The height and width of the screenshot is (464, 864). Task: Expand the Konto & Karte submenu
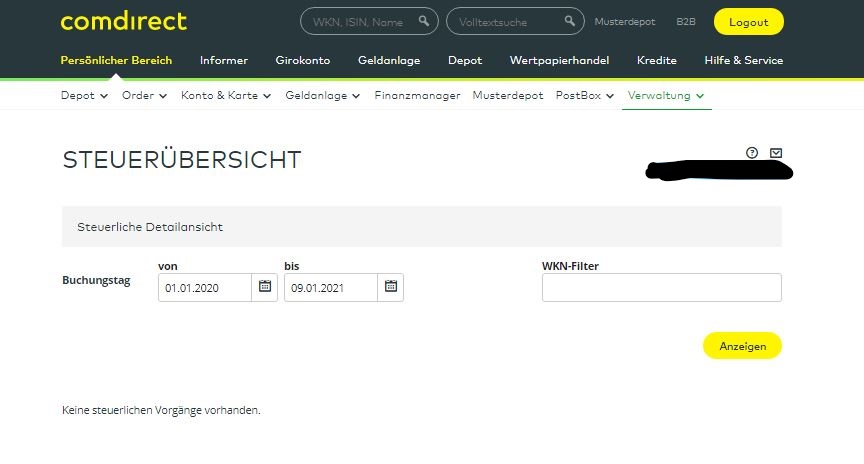[x=225, y=96]
